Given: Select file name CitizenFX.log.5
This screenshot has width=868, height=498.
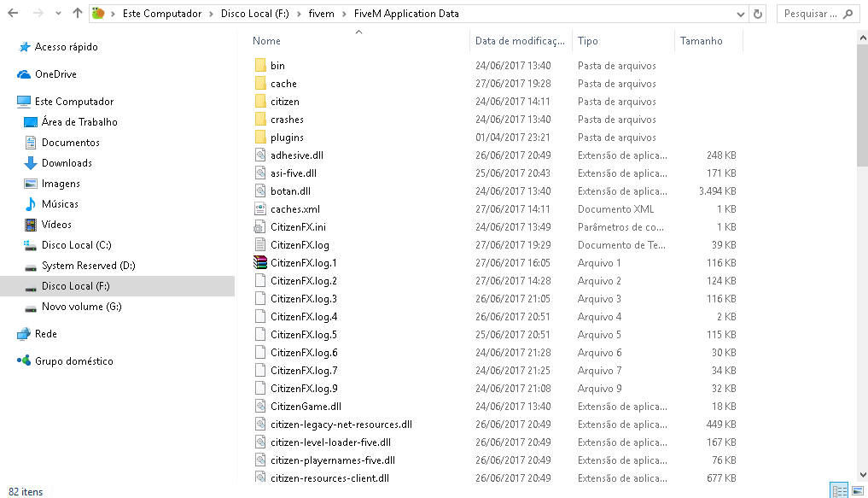Looking at the screenshot, I should click(x=304, y=335).
